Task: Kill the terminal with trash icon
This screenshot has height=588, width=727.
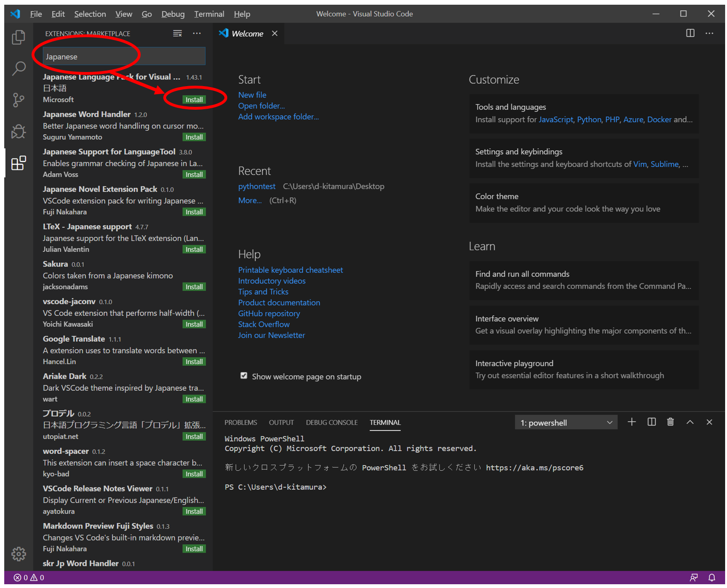Action: 671,422
